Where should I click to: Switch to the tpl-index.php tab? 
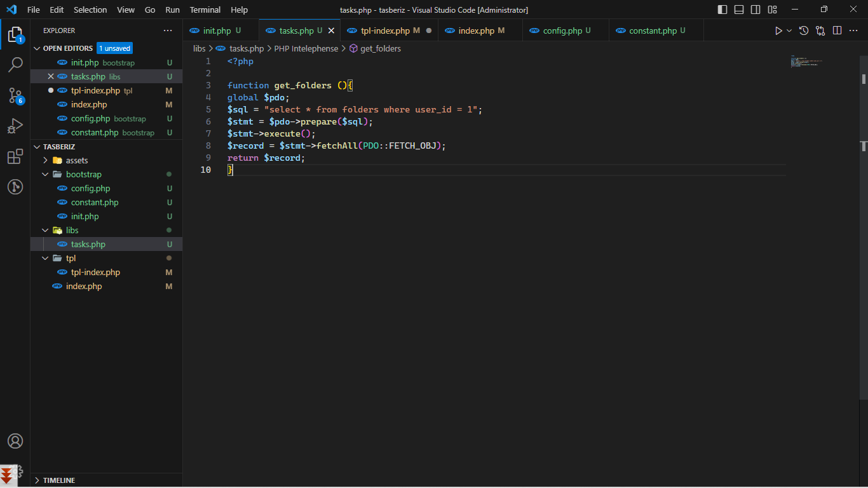(x=389, y=30)
